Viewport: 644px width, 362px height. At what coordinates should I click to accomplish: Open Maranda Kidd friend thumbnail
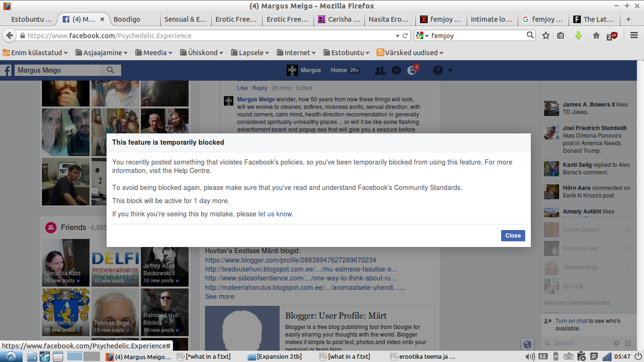[66, 263]
